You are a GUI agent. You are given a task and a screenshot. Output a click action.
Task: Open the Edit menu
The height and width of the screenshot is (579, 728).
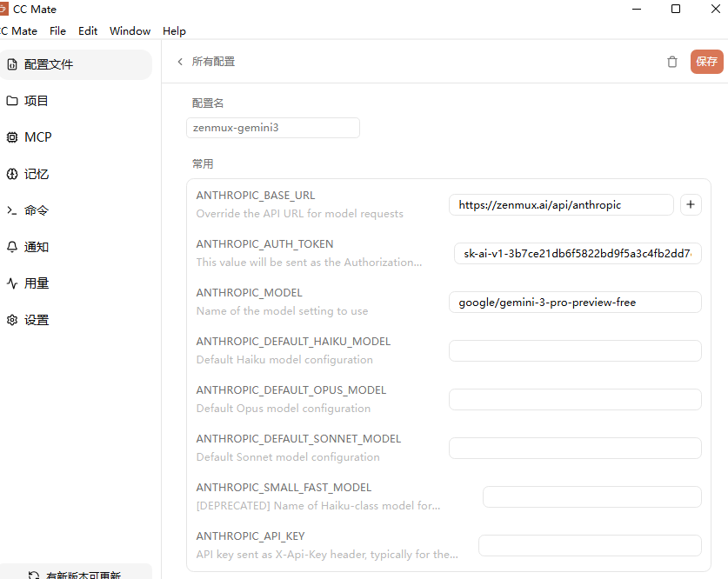point(88,30)
